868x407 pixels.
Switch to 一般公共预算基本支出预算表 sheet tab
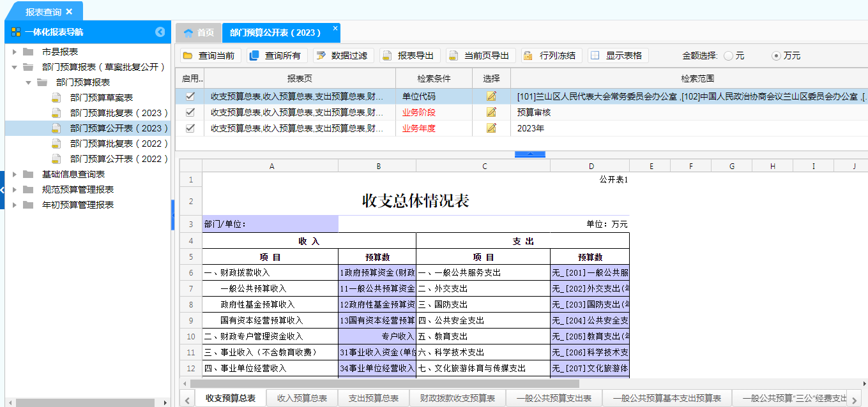[x=667, y=398]
